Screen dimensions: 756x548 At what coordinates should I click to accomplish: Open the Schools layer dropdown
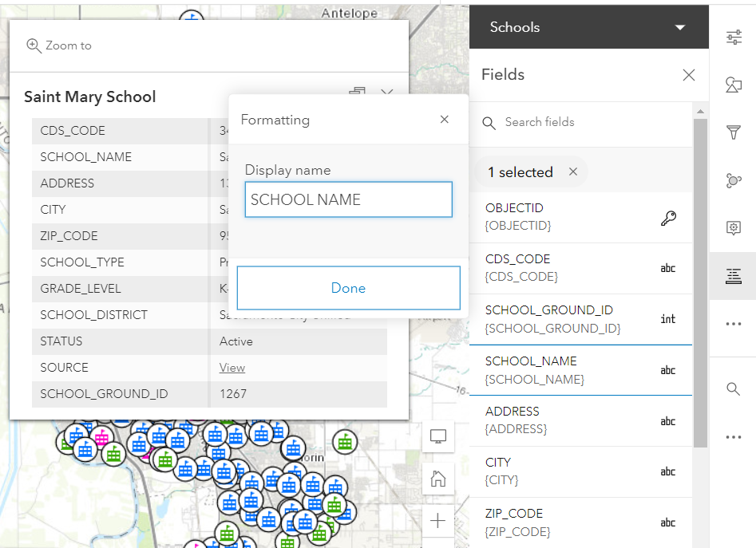point(679,26)
